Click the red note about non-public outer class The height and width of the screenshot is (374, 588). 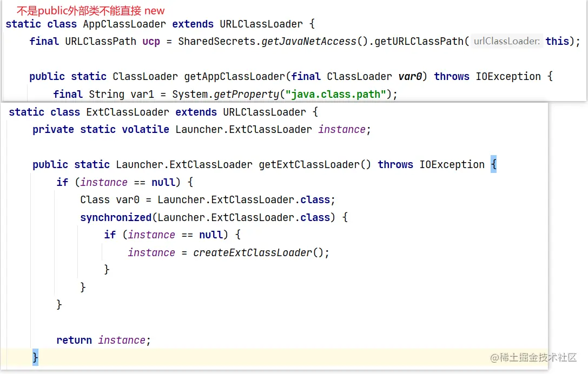point(90,10)
